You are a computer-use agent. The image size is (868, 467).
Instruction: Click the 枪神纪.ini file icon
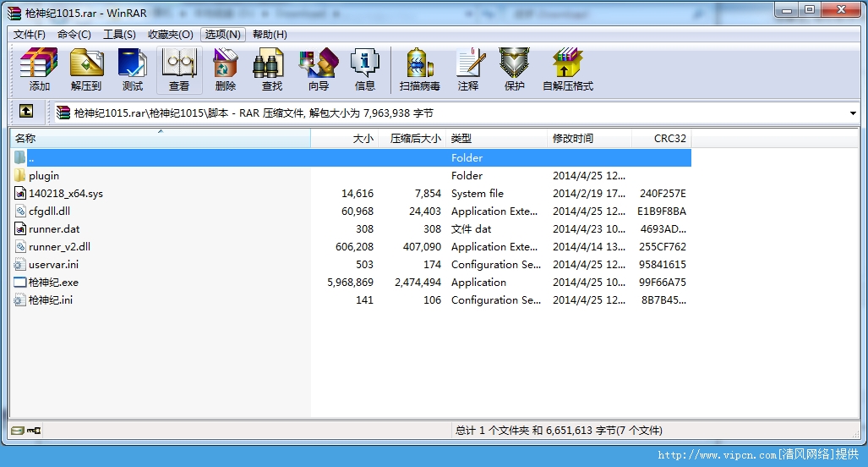20,299
